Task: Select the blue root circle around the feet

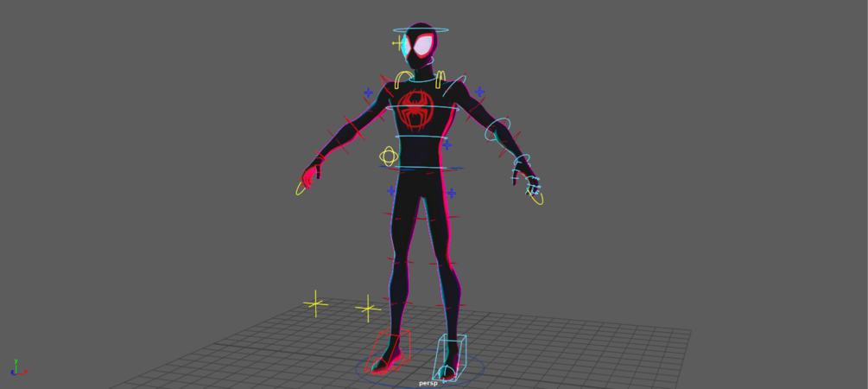Action: 420,367
